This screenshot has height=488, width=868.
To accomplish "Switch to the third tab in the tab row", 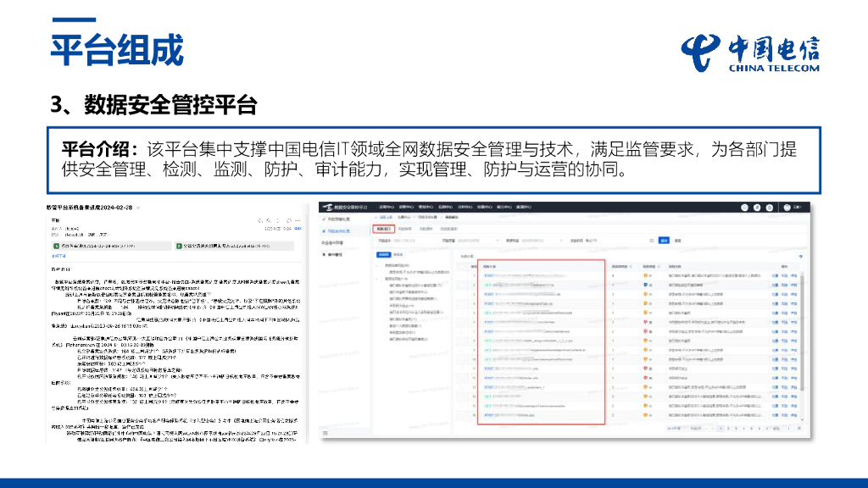I will point(426,229).
